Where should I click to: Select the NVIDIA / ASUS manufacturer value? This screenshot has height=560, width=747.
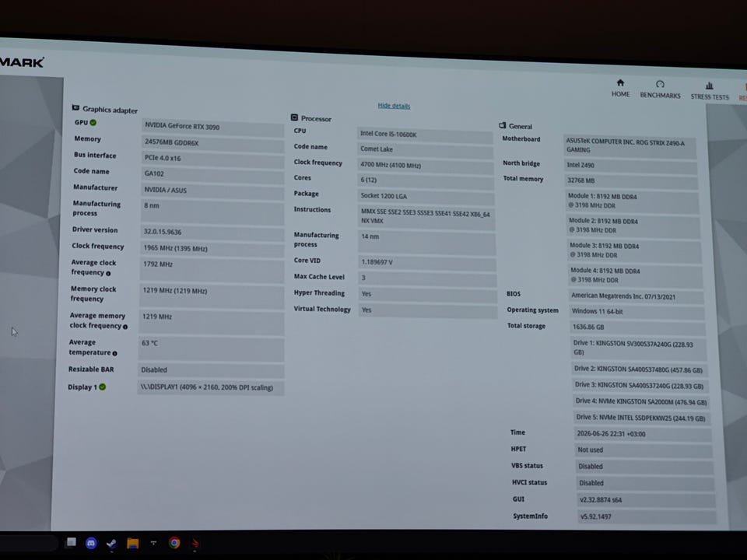[212, 190]
